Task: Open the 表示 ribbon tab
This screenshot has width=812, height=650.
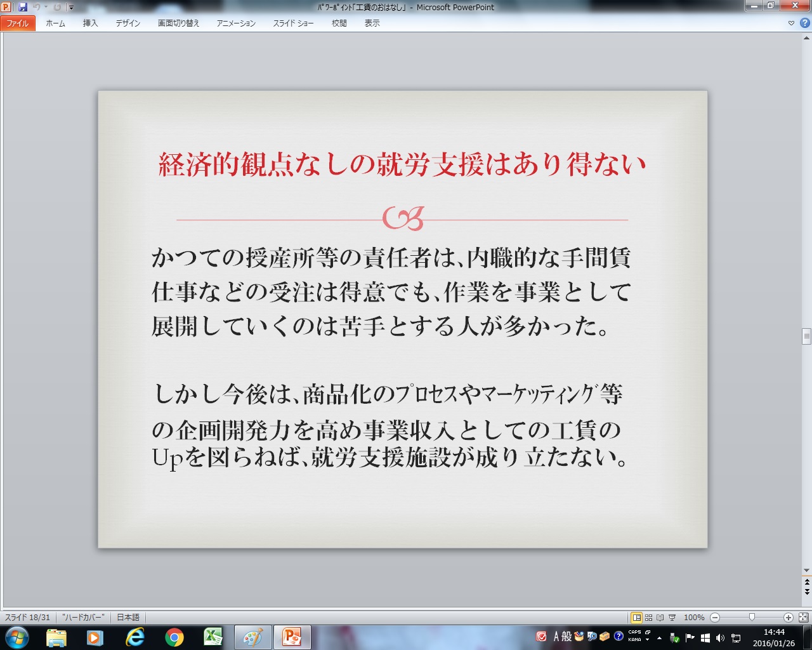Action: click(372, 23)
